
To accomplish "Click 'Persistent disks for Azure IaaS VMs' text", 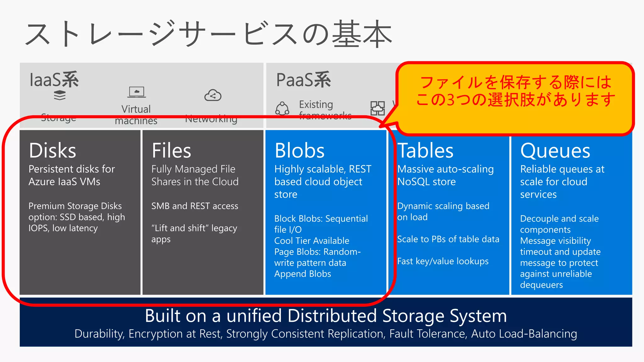I will click(72, 175).
